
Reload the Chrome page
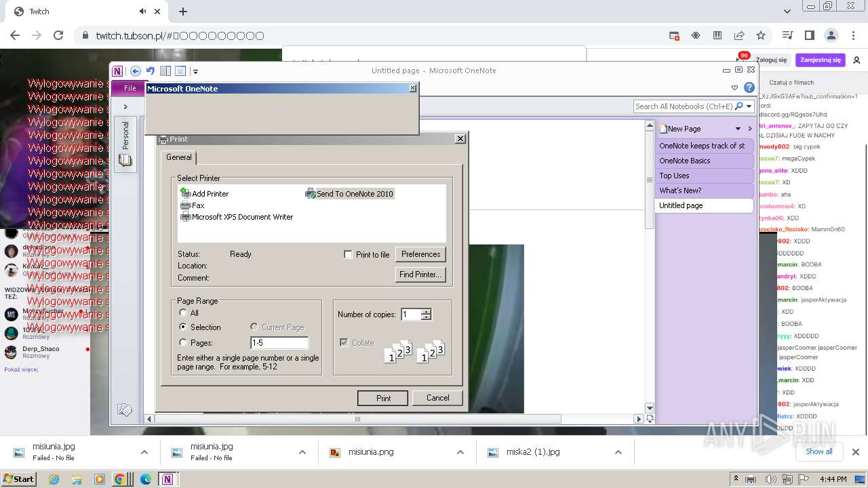point(58,35)
